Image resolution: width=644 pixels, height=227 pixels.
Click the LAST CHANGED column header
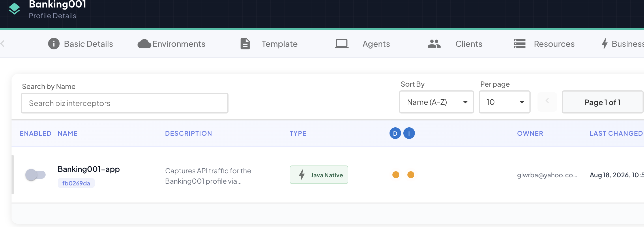pos(616,133)
